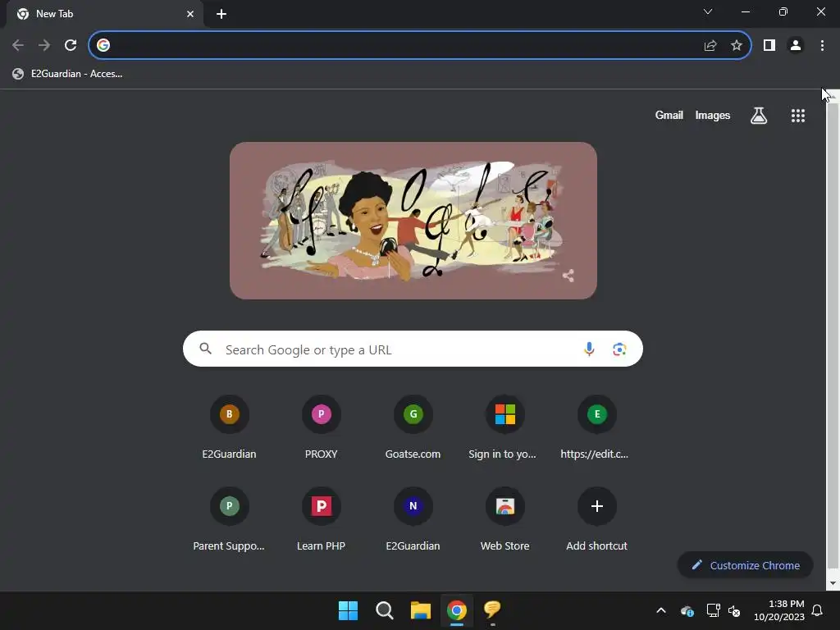
Task: Click the Google Doodle image
Action: click(x=413, y=221)
